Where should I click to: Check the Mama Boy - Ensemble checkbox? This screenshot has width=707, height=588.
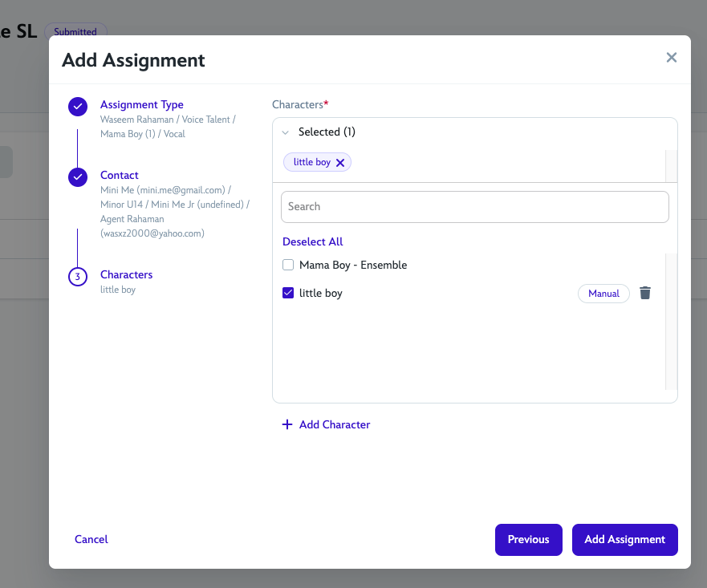tap(287, 264)
